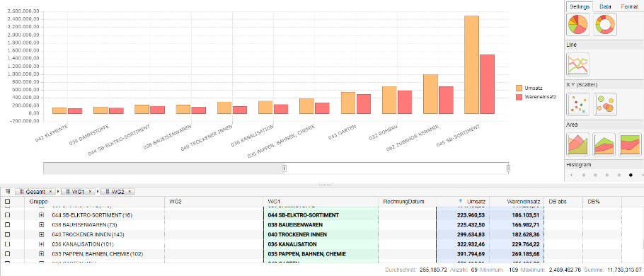644x276 pixels.
Task: Check the 038 BAUEISENWAREN row checkbox
Action: tap(7, 224)
